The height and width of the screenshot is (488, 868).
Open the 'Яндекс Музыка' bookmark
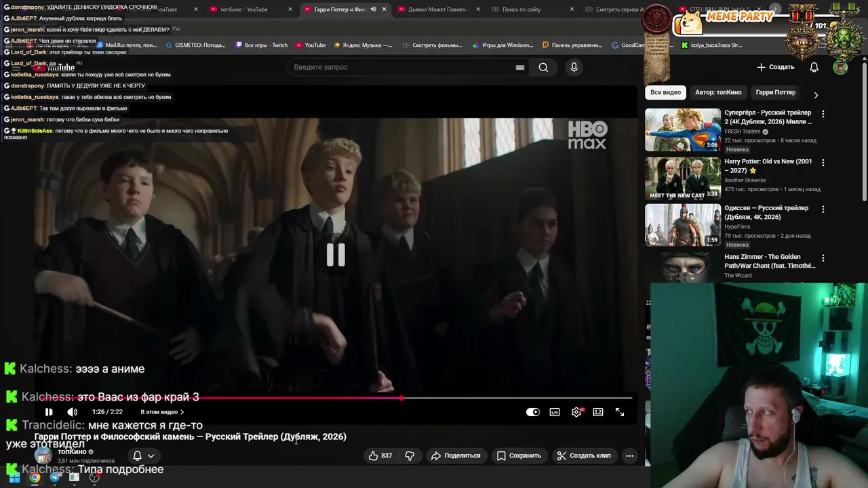(363, 45)
